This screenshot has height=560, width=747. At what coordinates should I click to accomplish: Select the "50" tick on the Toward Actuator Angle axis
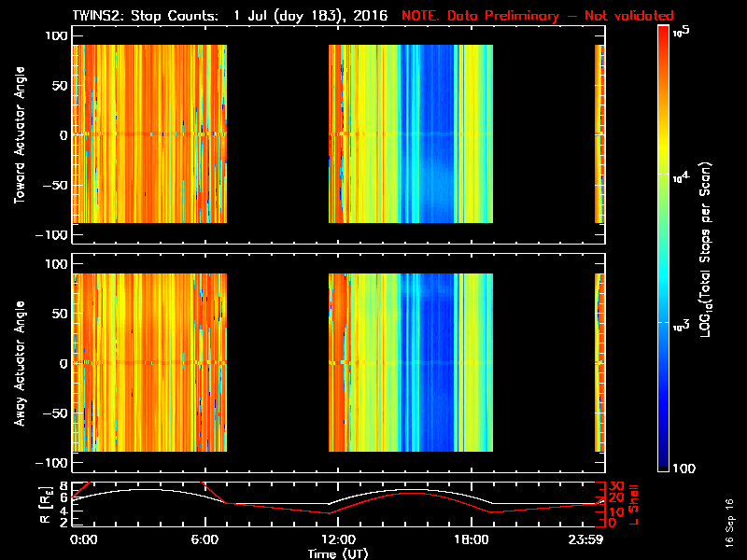coord(60,86)
